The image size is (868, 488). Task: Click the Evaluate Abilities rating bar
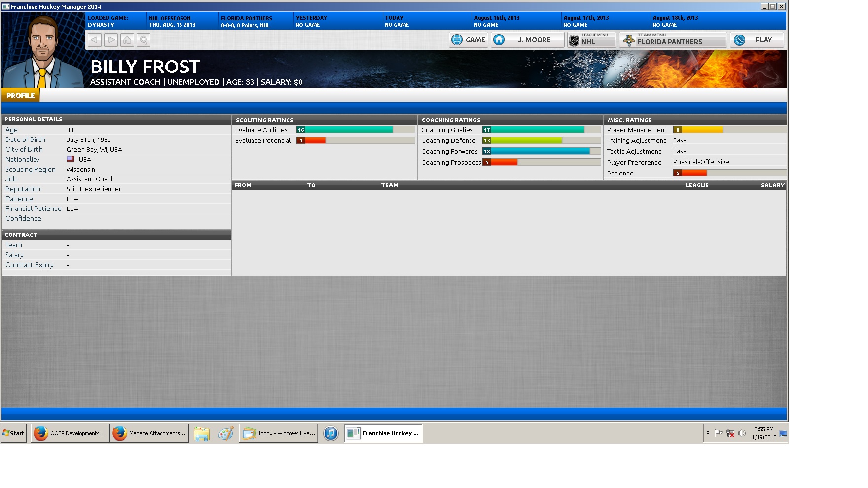point(355,130)
